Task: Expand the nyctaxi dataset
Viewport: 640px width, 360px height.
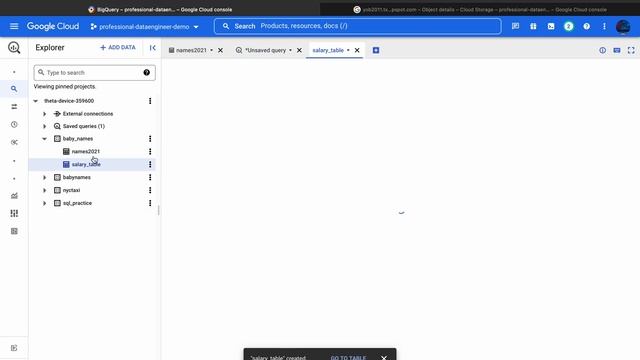Action: [x=44, y=190]
